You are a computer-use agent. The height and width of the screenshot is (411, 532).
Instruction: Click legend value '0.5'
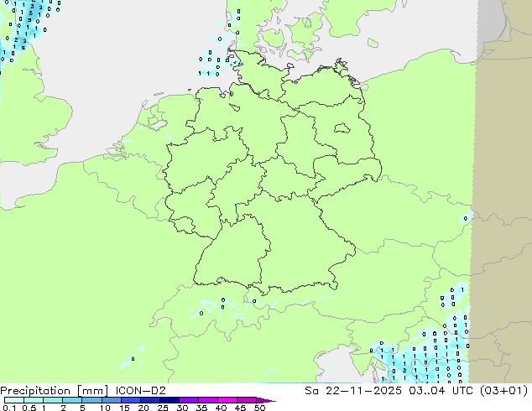[29, 408]
